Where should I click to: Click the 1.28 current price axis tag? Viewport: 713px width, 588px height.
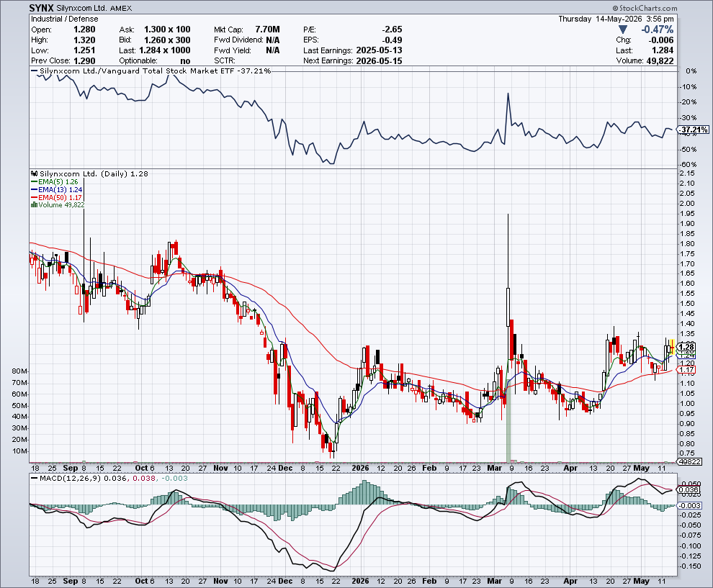pos(687,347)
